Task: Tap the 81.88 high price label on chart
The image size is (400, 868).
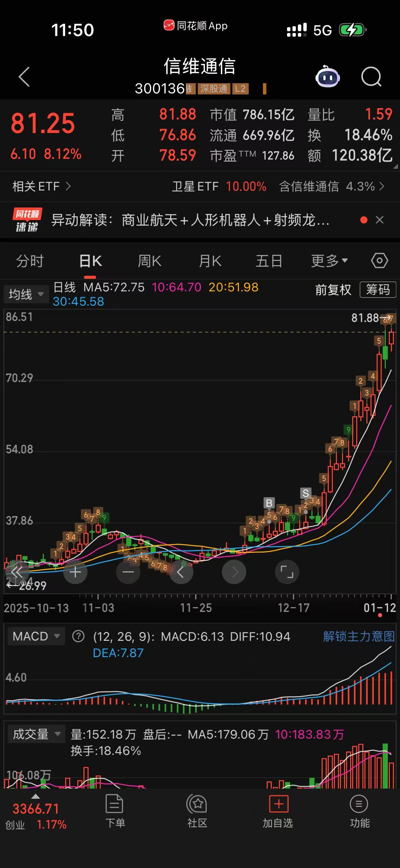Action: (x=365, y=318)
